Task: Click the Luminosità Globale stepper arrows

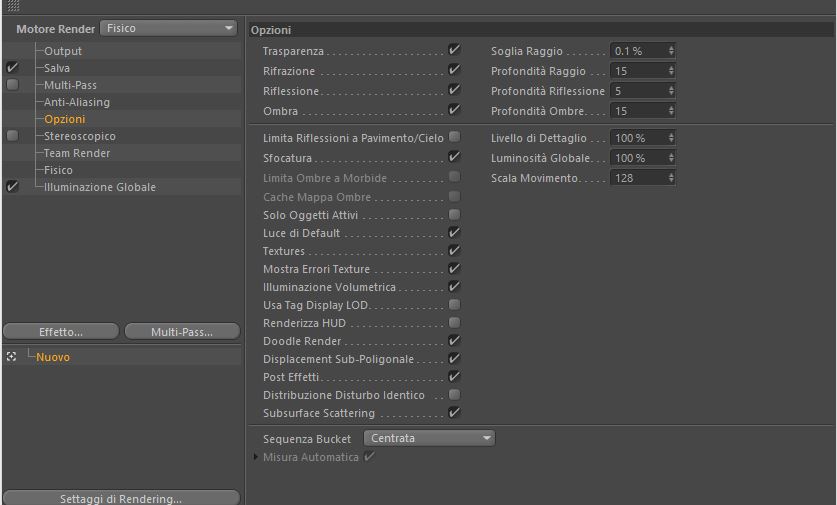Action: [671, 158]
